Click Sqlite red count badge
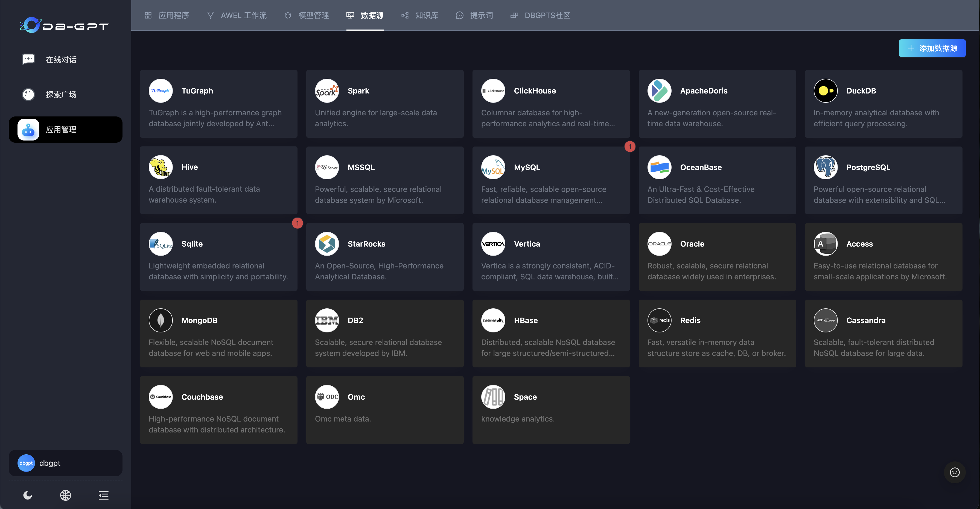Viewport: 980px width, 509px height. 297,223
